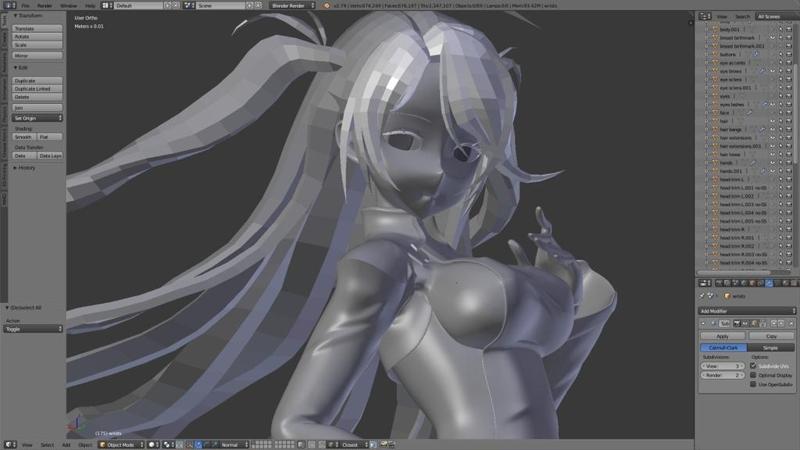Collapse the (De)select All panel
The image size is (800, 450).
pos(7,308)
